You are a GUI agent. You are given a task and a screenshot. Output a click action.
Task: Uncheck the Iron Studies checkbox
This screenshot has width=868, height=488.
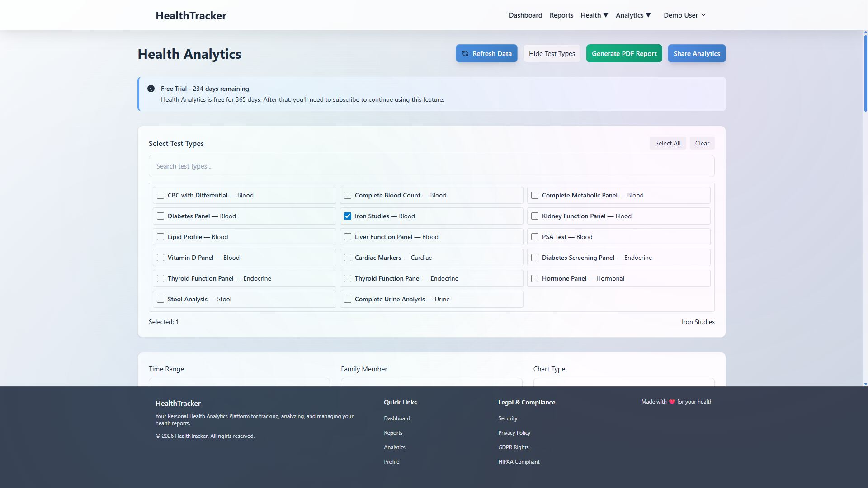point(348,216)
